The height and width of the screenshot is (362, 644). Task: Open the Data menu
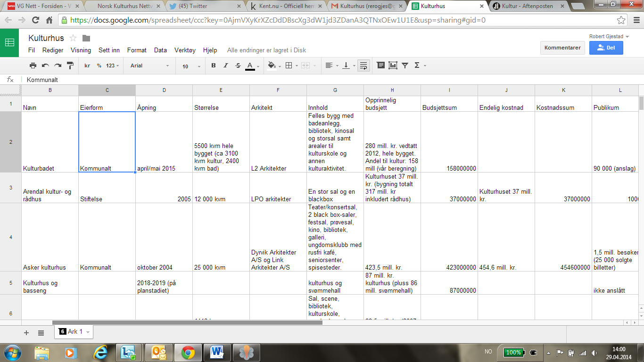(x=160, y=50)
